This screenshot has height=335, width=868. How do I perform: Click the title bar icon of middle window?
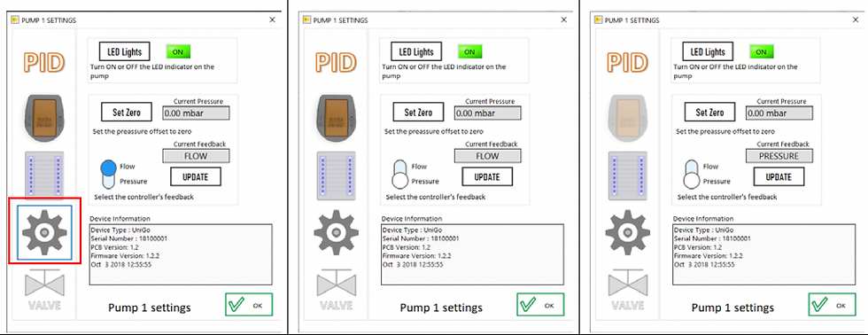[x=306, y=19]
